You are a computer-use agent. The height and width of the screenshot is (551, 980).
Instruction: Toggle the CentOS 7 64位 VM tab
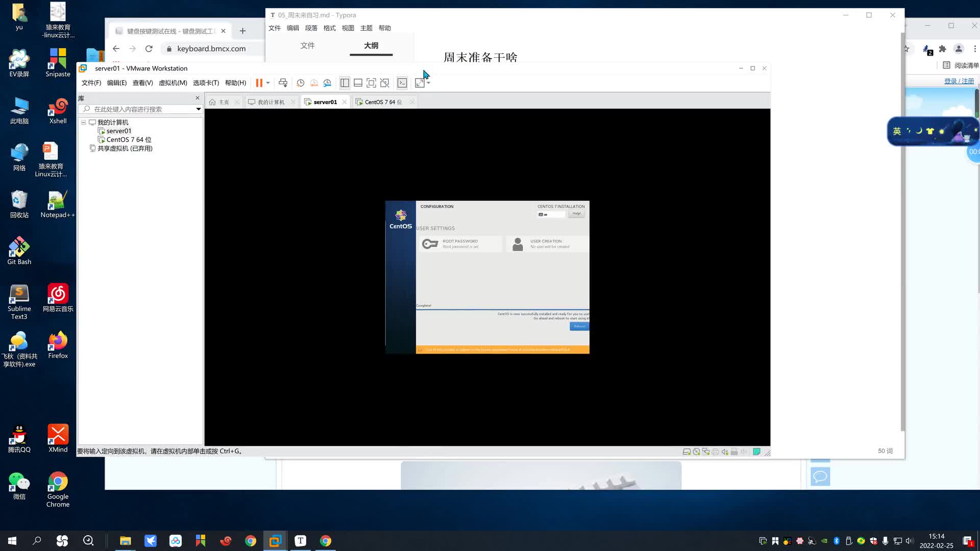click(x=384, y=102)
